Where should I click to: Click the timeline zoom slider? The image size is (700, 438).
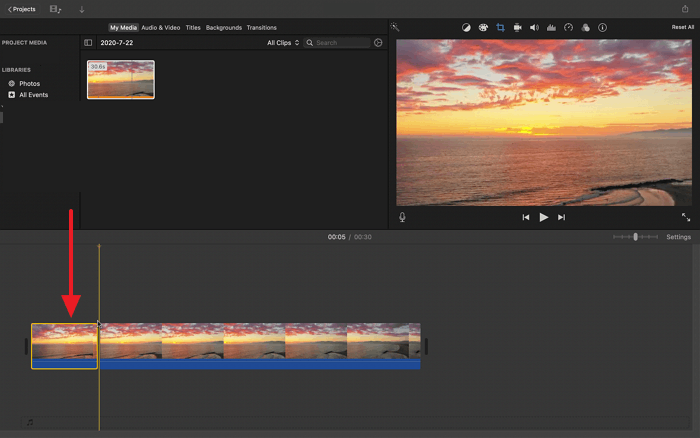(x=635, y=237)
